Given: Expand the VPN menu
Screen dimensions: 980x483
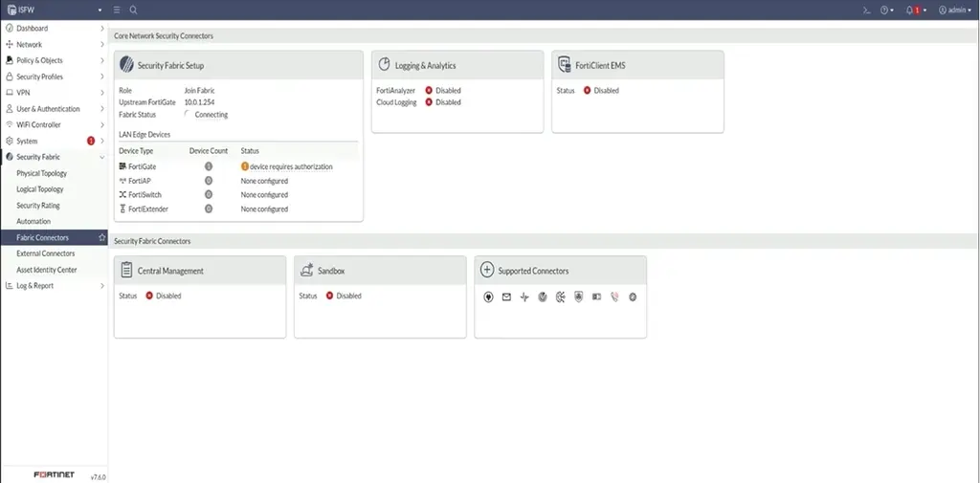Looking at the screenshot, I should coord(54,93).
